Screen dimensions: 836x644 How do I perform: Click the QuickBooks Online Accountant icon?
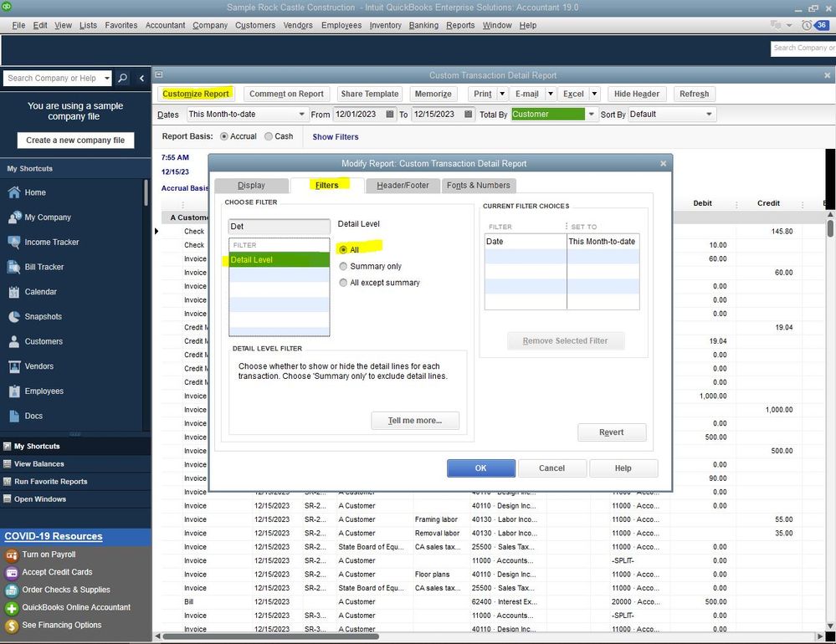(x=11, y=608)
